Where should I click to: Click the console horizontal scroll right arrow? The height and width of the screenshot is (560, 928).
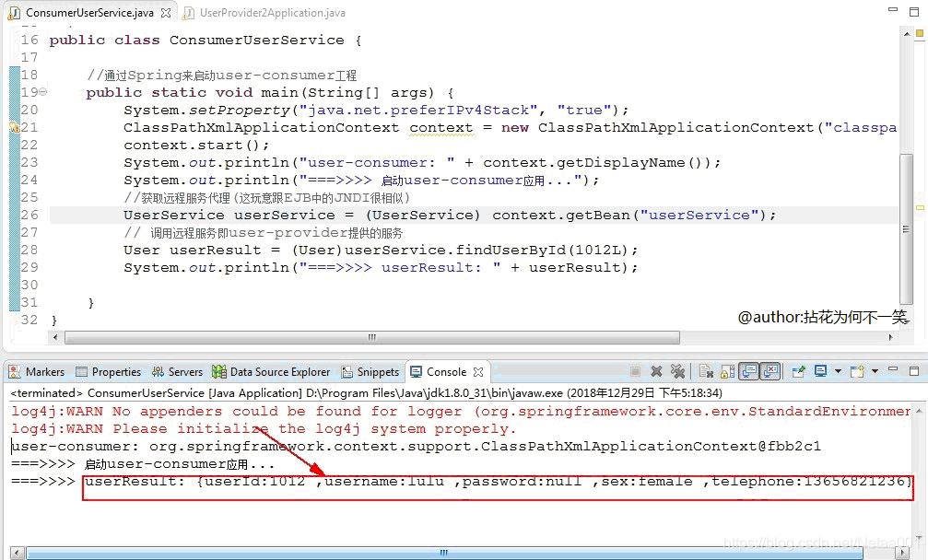pyautogui.click(x=902, y=553)
